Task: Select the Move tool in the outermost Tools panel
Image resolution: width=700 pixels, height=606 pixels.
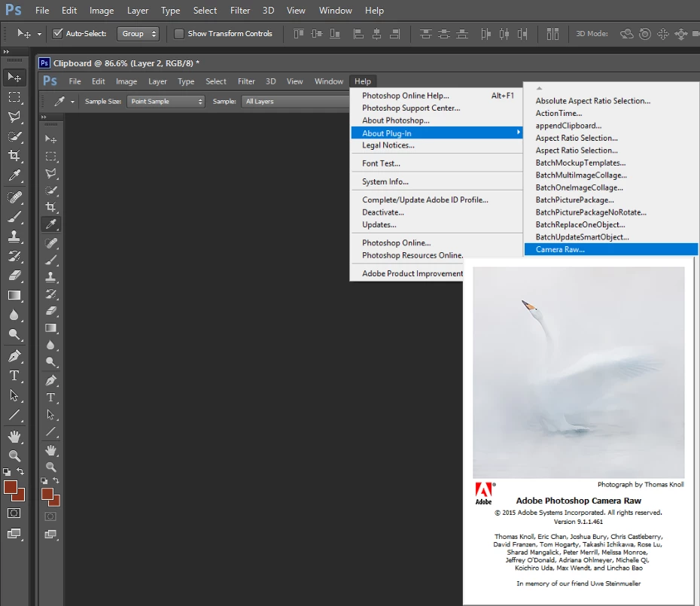Action: pos(14,78)
